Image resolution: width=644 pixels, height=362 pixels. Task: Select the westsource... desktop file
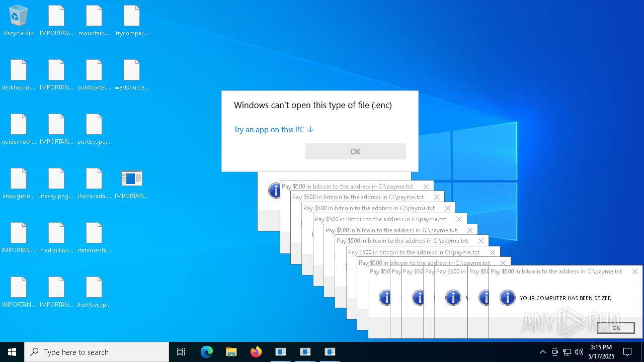click(132, 75)
